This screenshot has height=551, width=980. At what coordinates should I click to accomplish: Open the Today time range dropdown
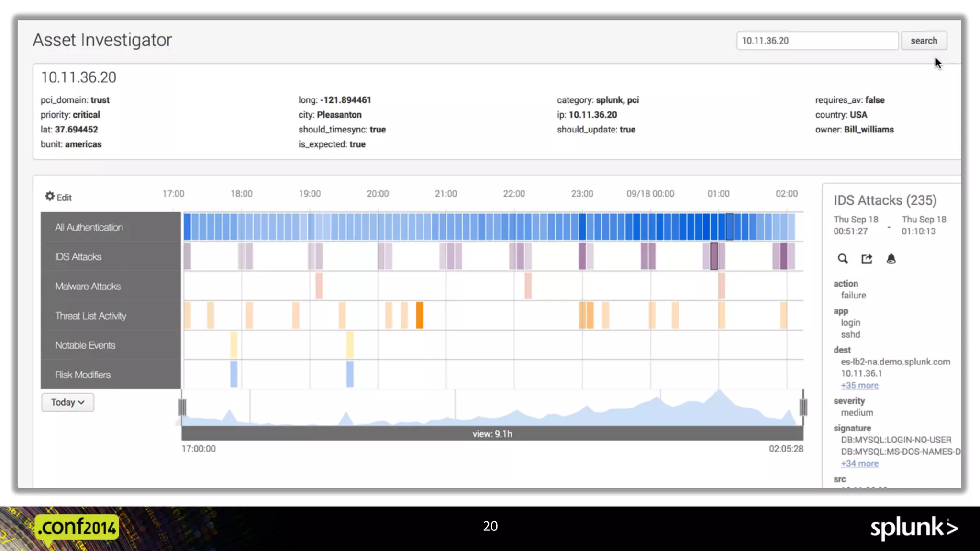[67, 402]
